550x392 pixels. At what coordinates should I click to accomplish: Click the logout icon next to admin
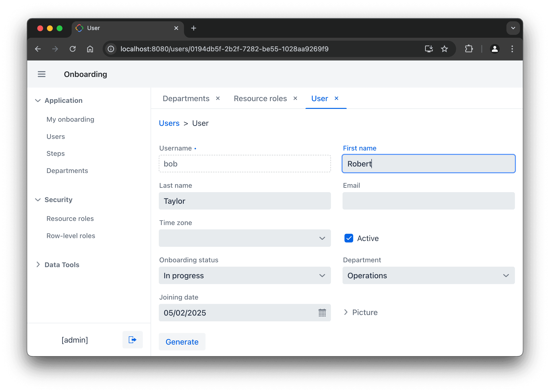point(132,340)
